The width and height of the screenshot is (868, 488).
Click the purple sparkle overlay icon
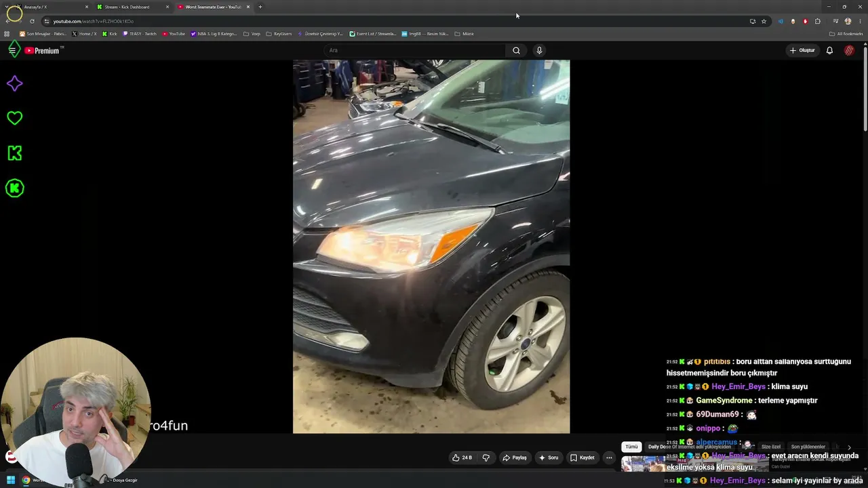click(x=14, y=83)
